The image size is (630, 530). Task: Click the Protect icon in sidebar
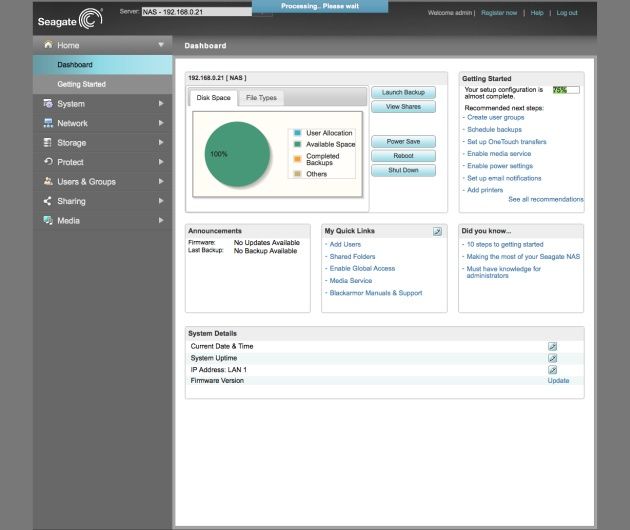48,162
